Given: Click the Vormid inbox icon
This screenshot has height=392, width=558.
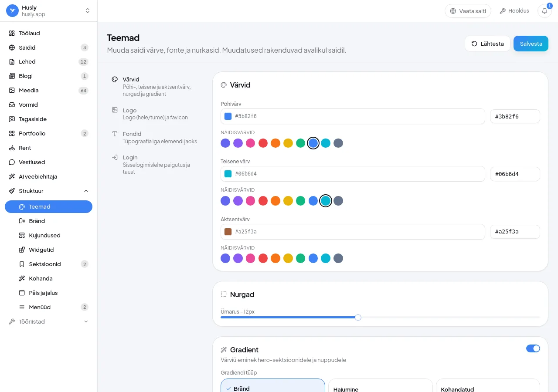Looking at the screenshot, I should [12, 105].
